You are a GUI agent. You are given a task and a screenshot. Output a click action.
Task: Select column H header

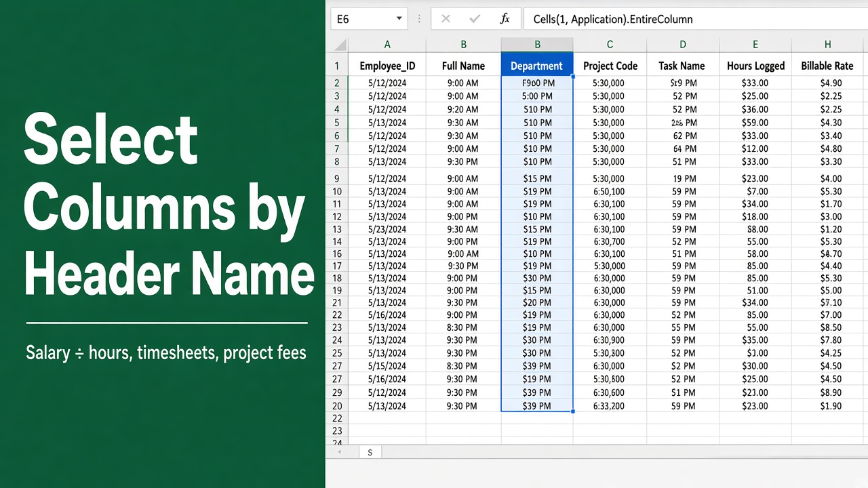point(828,45)
